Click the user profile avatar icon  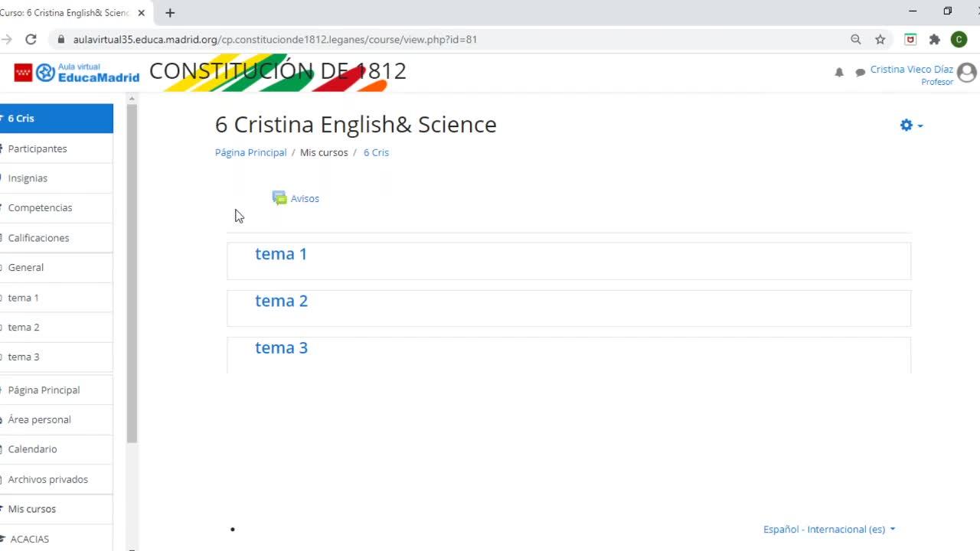pyautogui.click(x=967, y=72)
